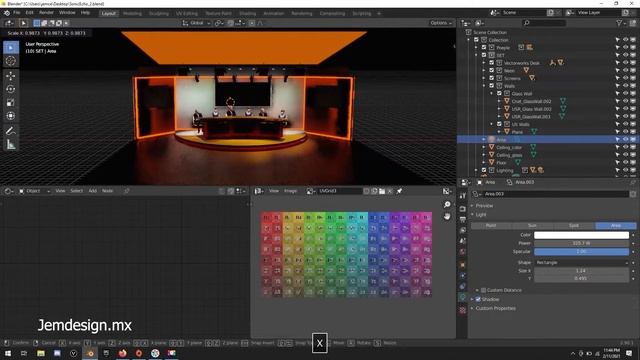Open the Object mode dropdown in node editor
The image size is (640, 360).
(x=35, y=191)
